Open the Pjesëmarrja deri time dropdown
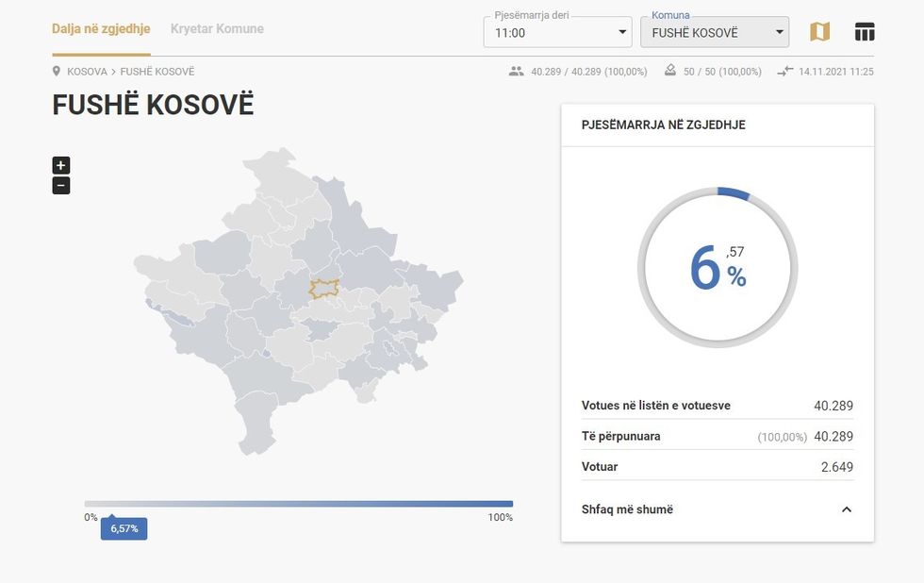Image resolution: width=924 pixels, height=583 pixels. click(x=621, y=31)
